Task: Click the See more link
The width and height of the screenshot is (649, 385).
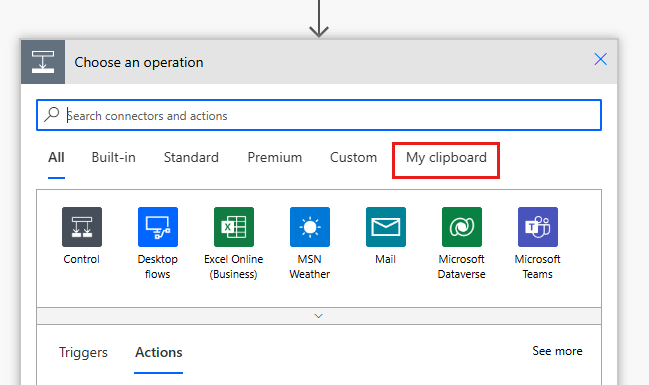Action: pyautogui.click(x=557, y=351)
